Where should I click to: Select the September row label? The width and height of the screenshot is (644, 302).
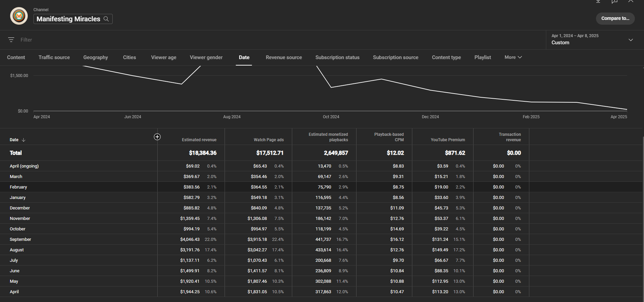[20, 240]
